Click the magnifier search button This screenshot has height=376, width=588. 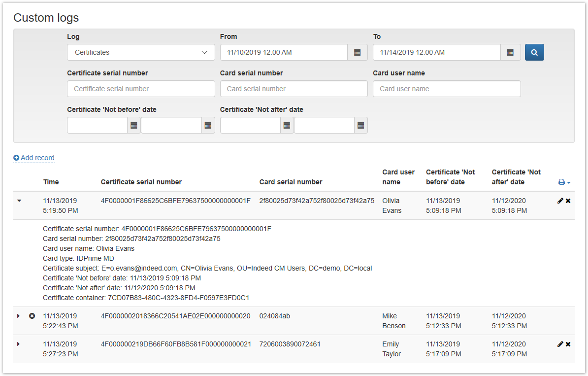[x=534, y=52]
